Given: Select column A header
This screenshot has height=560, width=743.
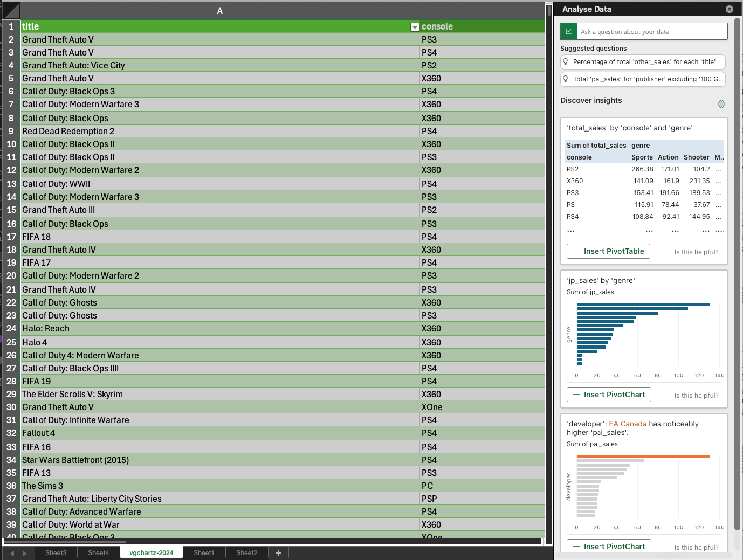Looking at the screenshot, I should [x=220, y=11].
